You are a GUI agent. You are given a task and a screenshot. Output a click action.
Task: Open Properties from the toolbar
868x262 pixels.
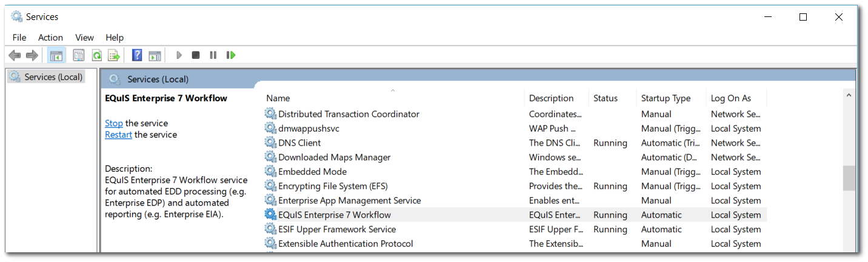(79, 55)
